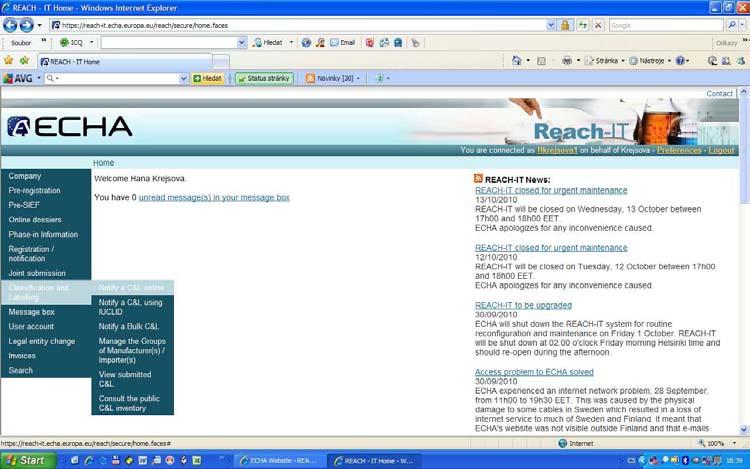Open the User account sidebar menu
The image size is (750, 469).
(46, 326)
